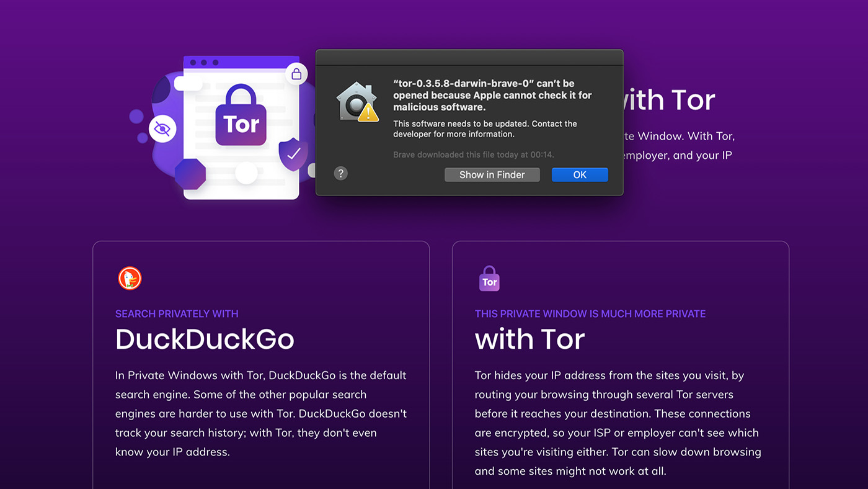Click the OK button in the dialog
Viewport: 868px width, 489px height.
tap(580, 175)
